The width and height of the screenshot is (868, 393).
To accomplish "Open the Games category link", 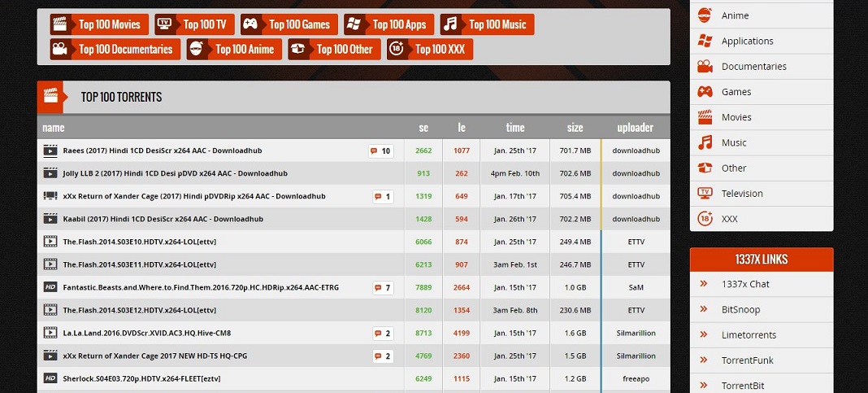I will tap(736, 92).
